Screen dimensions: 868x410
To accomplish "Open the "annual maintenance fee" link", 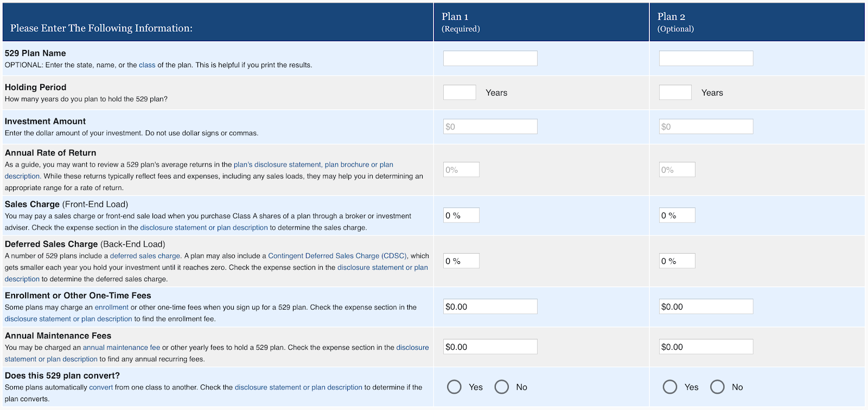I will [x=122, y=348].
